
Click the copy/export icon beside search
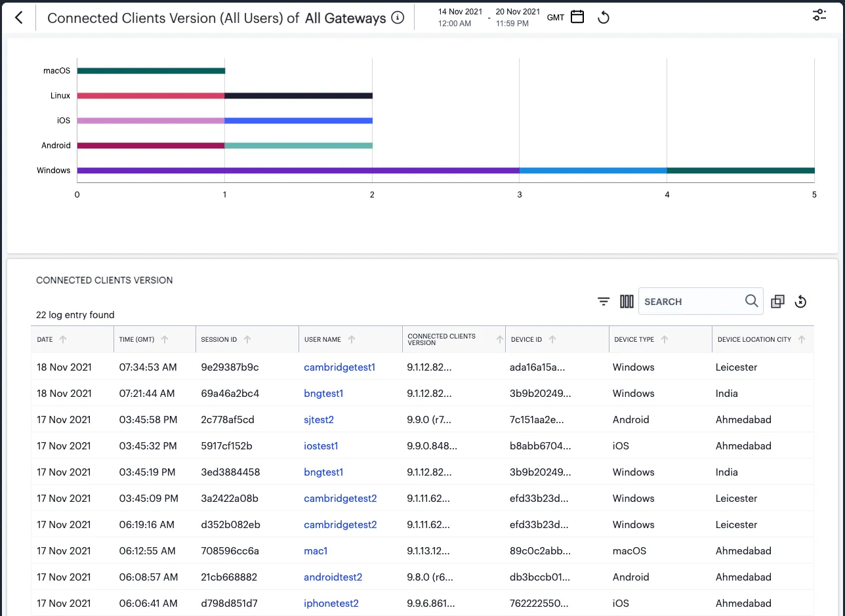pos(778,301)
